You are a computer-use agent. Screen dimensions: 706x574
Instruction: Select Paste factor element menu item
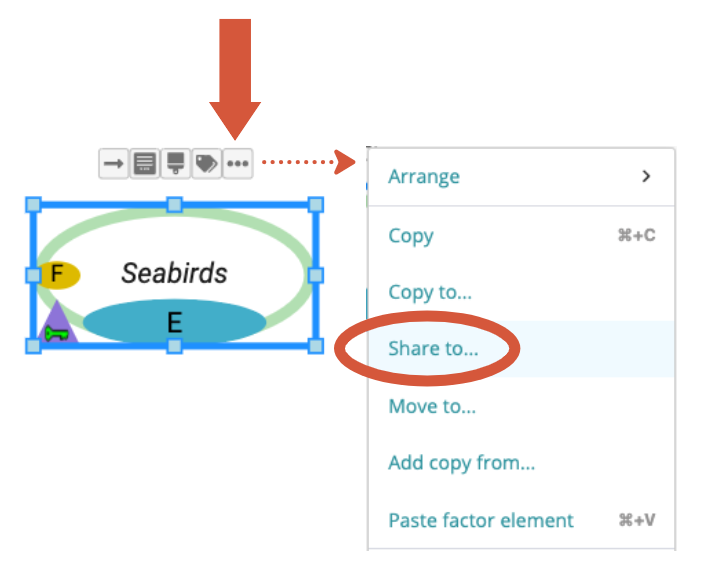coord(481,520)
